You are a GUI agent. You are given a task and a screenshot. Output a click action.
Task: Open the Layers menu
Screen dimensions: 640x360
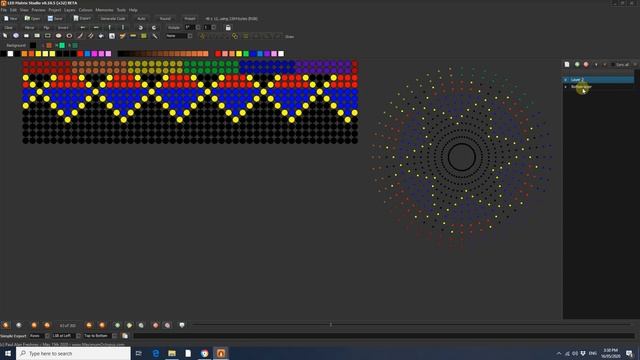click(69, 10)
